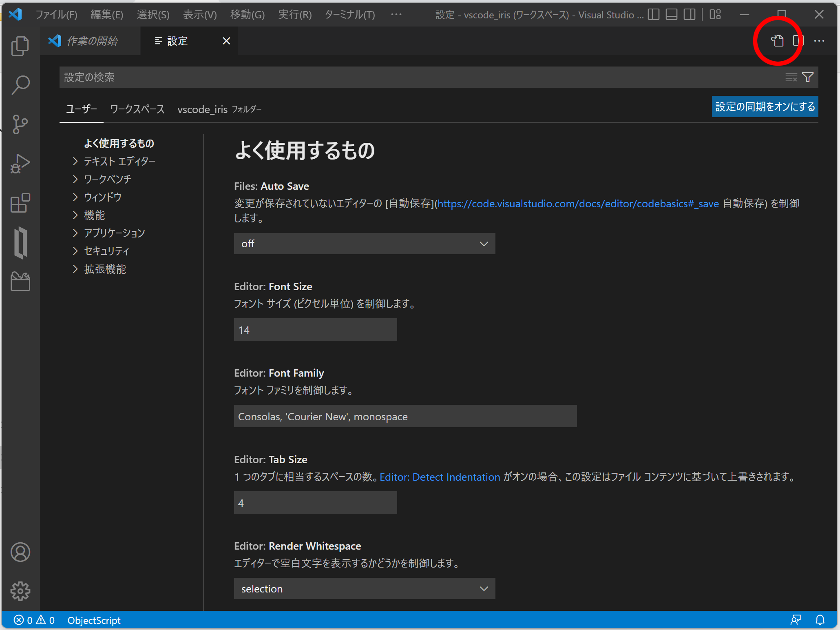The width and height of the screenshot is (840, 630).
Task: Toggle the primary side bar layout icon
Action: 653,15
